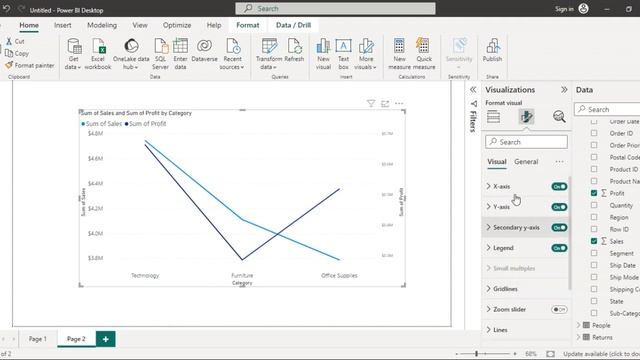Screen dimensions: 640x360
Task: Click the Format visual Search field
Action: (x=526, y=142)
